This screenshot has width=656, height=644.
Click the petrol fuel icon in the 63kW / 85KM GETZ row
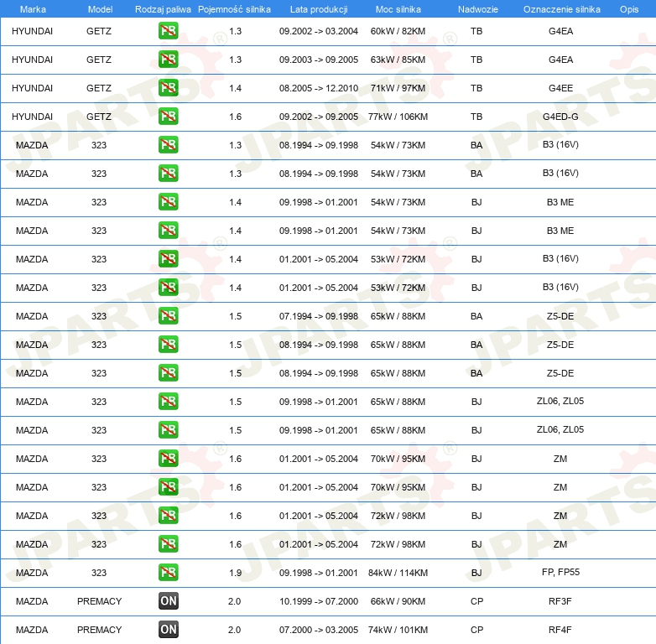pyautogui.click(x=168, y=60)
